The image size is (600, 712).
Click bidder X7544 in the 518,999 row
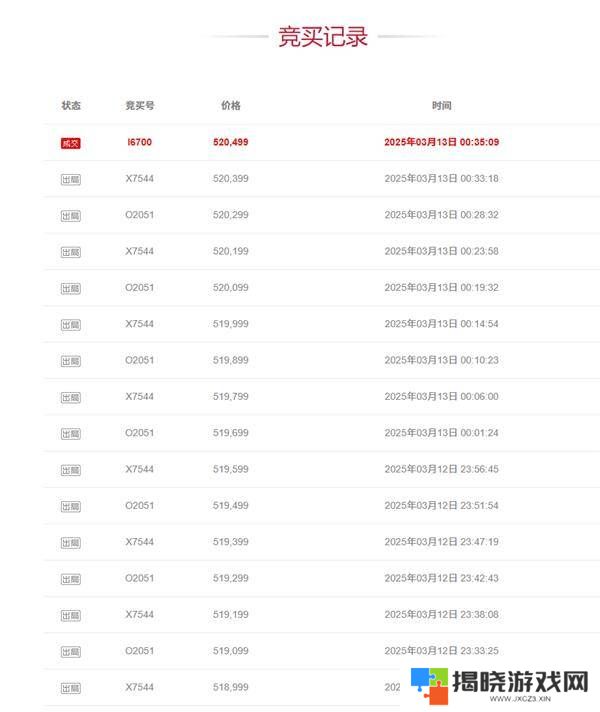pos(139,687)
